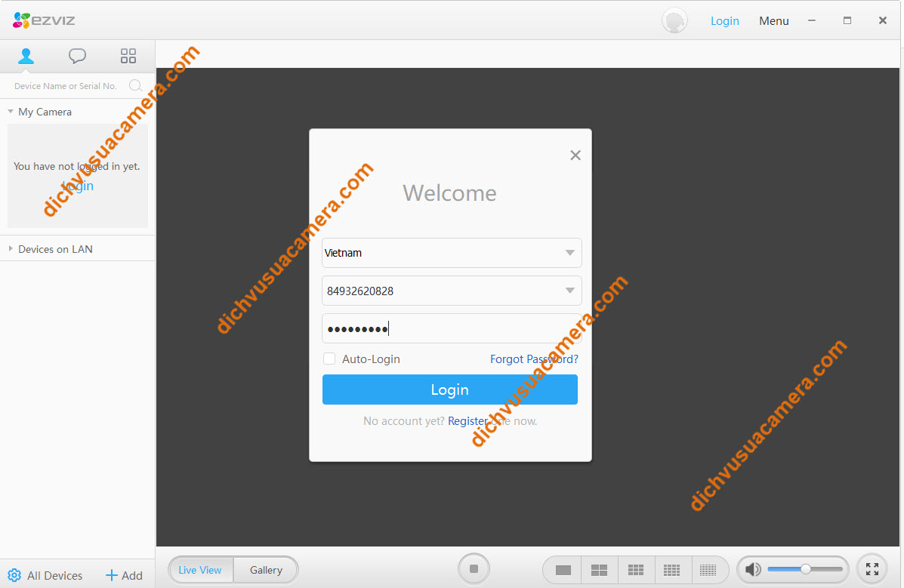The image size is (904, 588).
Task: Click the blue Login button
Action: [x=449, y=389]
